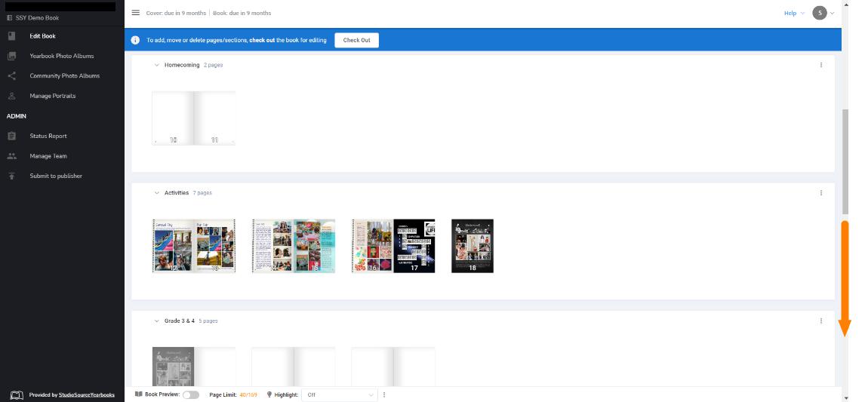Click the user avatar S icon
The height and width of the screenshot is (402, 868).
[819, 14]
